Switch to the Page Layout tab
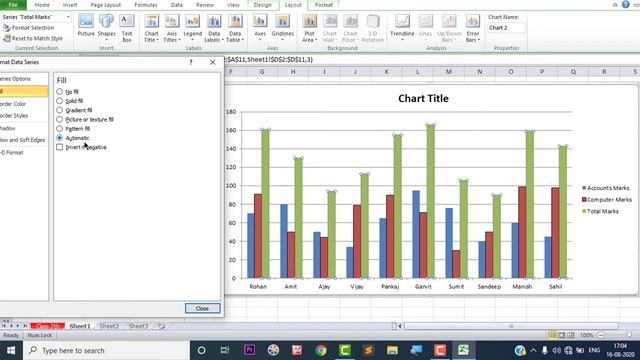The height and width of the screenshot is (360, 640). click(106, 5)
